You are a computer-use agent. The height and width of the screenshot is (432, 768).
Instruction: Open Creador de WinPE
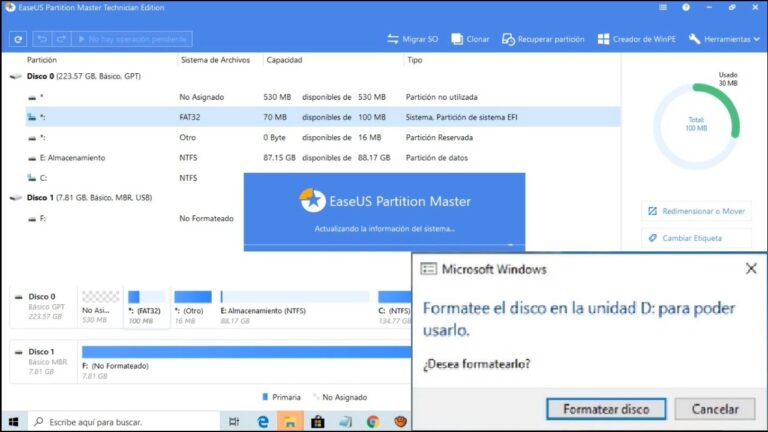click(x=636, y=39)
